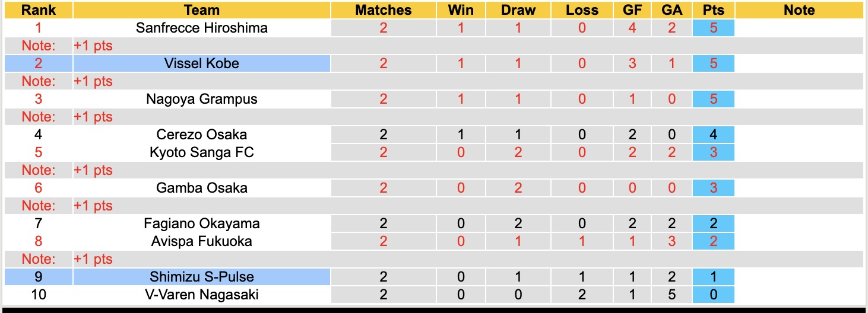
Task: Click the Matches column header
Action: point(383,10)
